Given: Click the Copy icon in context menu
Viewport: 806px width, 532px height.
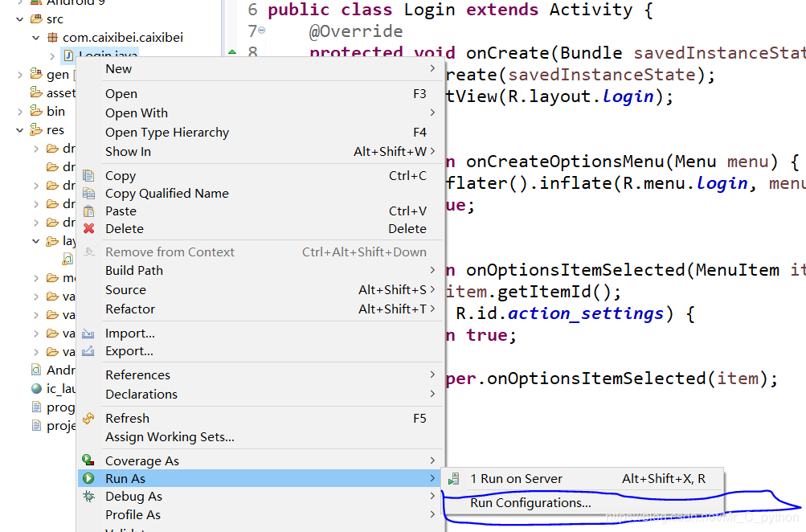Looking at the screenshot, I should point(89,176).
